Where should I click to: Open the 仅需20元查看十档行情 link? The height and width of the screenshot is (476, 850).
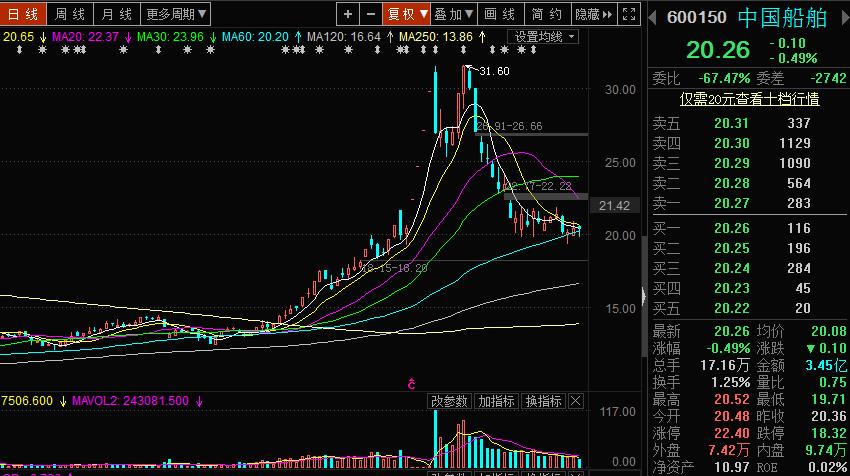tap(750, 99)
